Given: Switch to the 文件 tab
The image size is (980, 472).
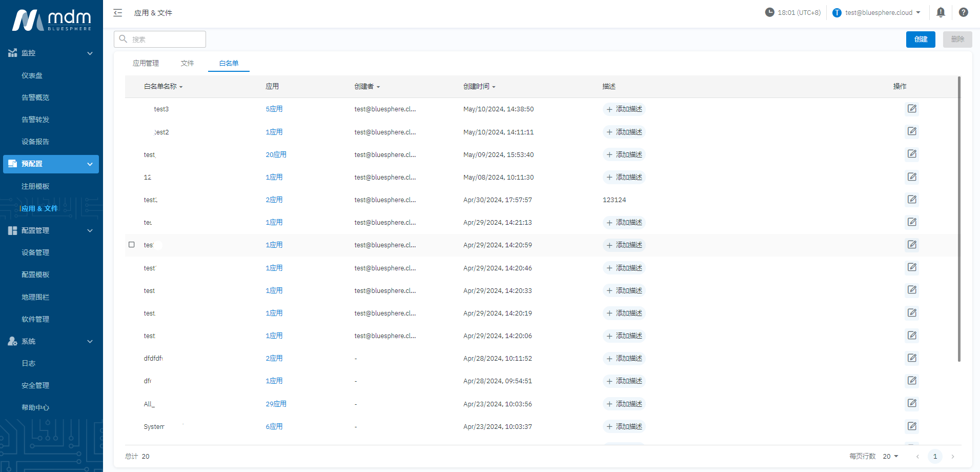Looking at the screenshot, I should [x=187, y=63].
